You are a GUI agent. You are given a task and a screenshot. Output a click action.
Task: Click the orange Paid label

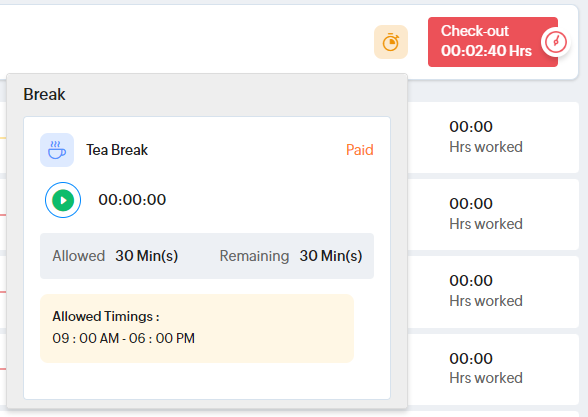(360, 150)
